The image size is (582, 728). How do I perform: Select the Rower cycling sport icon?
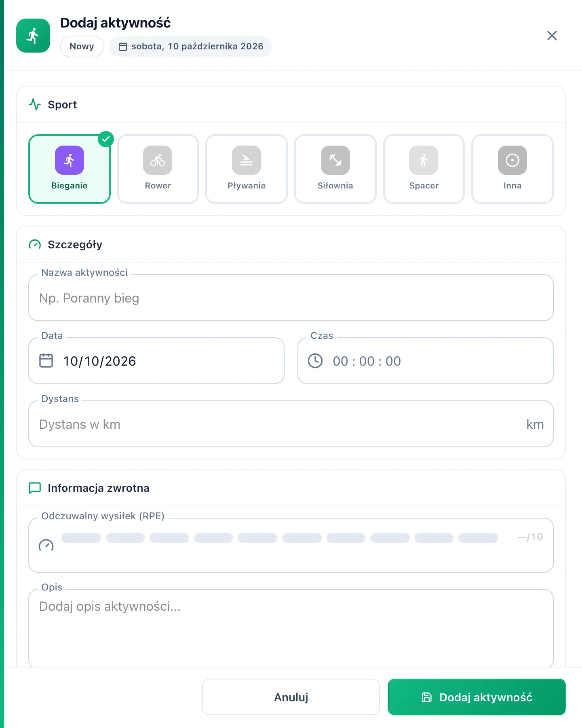point(158,160)
